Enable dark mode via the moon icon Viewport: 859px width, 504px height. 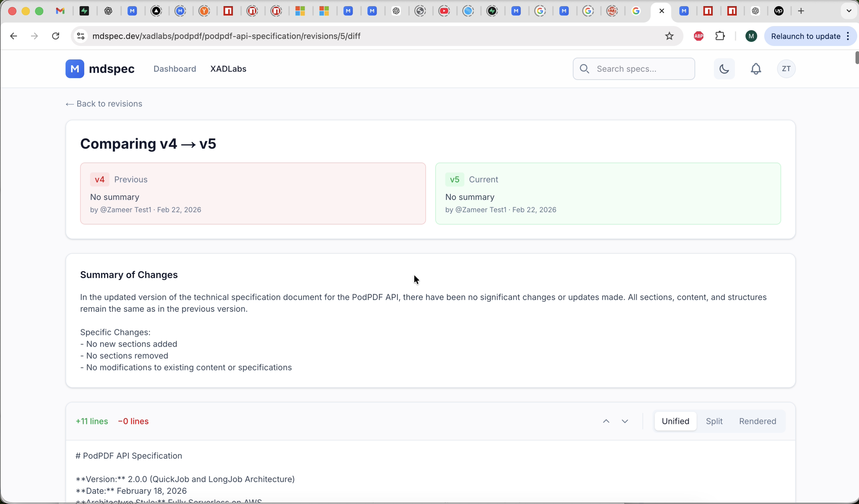tap(724, 68)
